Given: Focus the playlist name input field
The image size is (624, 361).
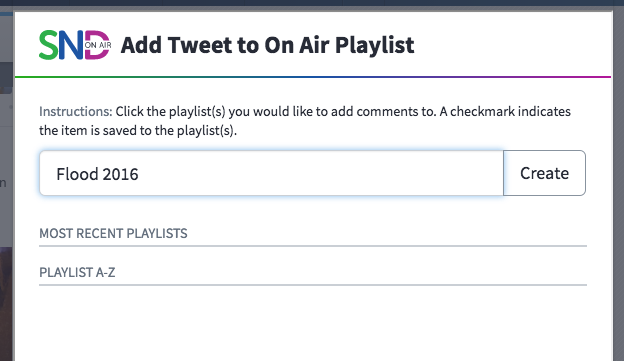Looking at the screenshot, I should (271, 173).
